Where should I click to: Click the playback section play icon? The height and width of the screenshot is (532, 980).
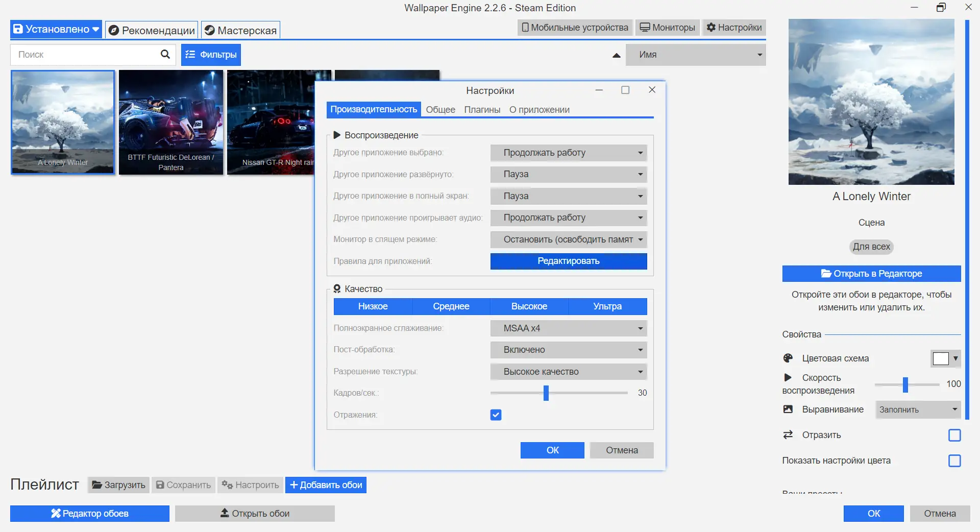coord(337,135)
